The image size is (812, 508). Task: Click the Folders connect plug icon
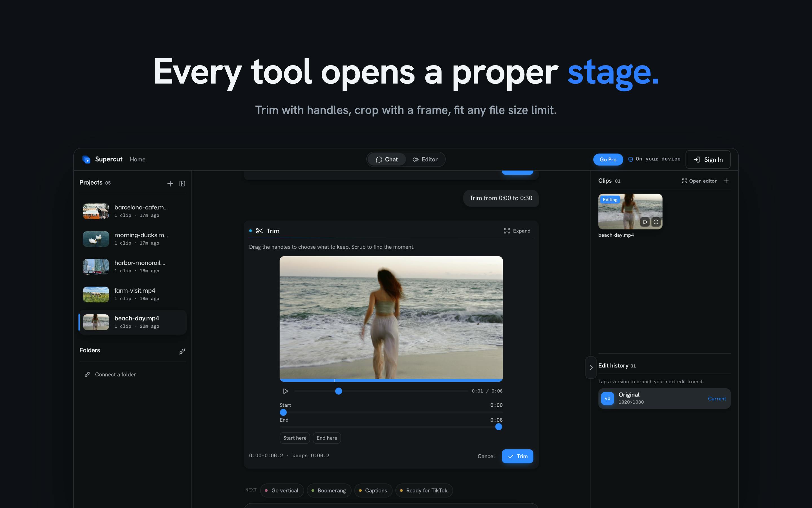coord(182,351)
